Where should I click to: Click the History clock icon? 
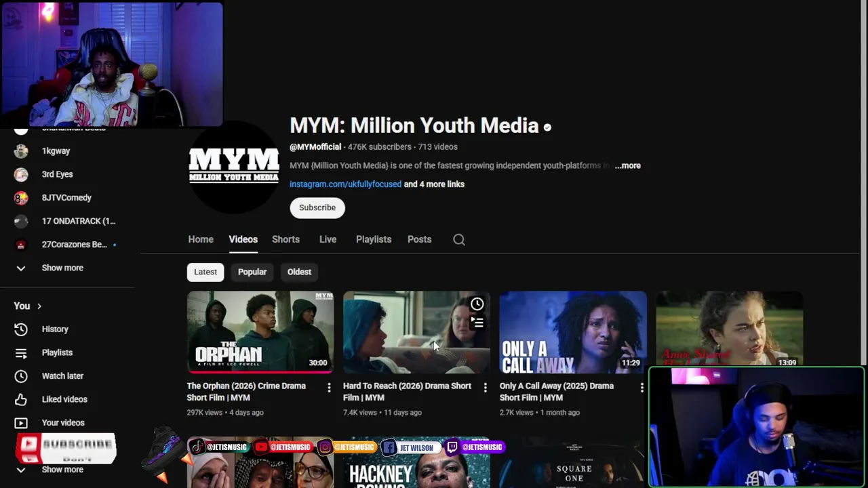[21, 329]
